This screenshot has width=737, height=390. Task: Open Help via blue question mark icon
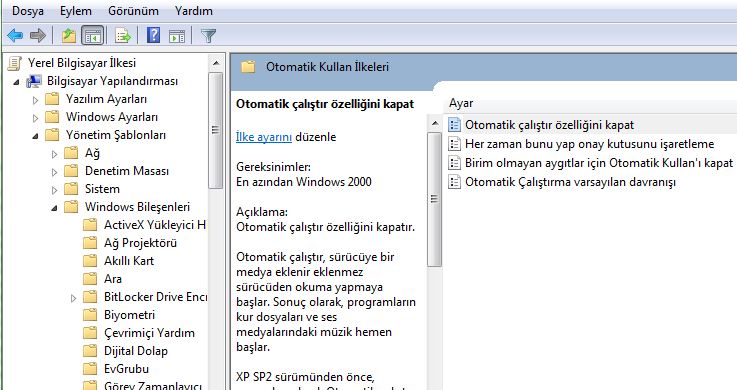tap(153, 35)
